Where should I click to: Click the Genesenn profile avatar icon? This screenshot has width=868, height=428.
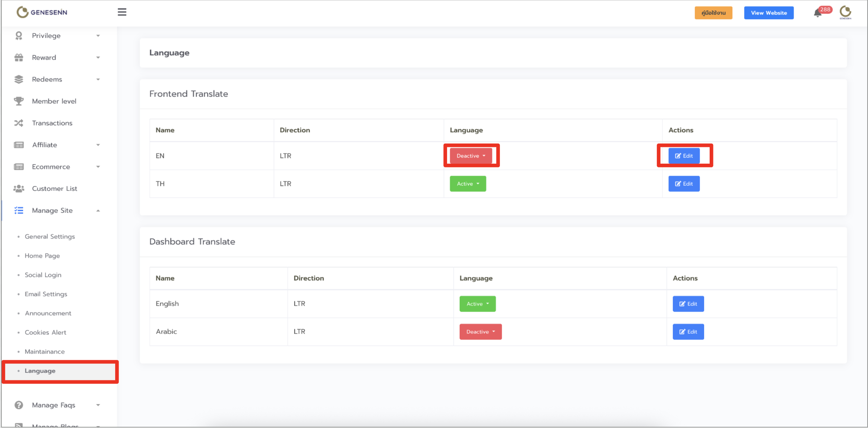tap(845, 12)
